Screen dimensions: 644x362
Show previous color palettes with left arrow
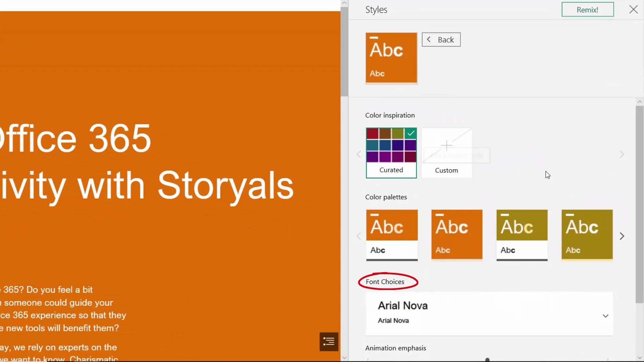[359, 236]
